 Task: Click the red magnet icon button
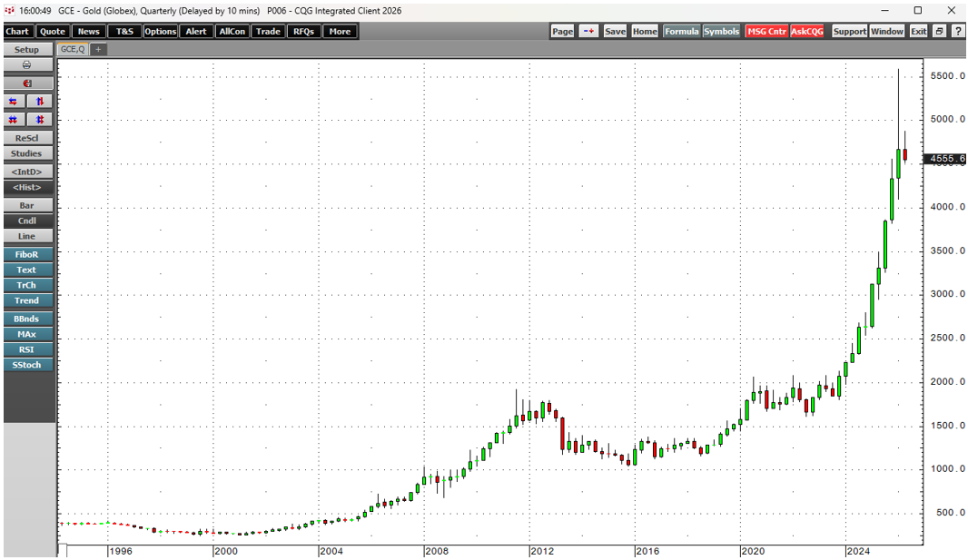tap(26, 84)
